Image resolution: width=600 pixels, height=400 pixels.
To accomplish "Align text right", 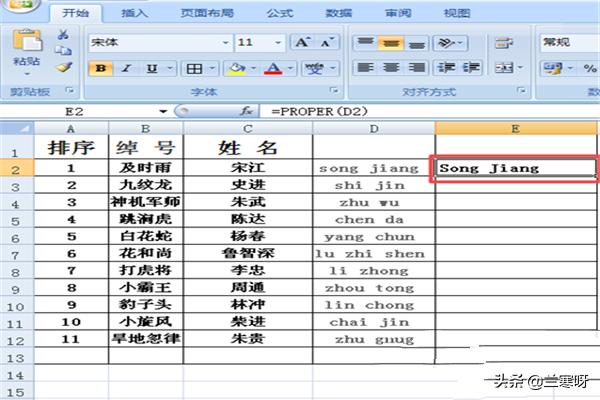I will (416, 68).
